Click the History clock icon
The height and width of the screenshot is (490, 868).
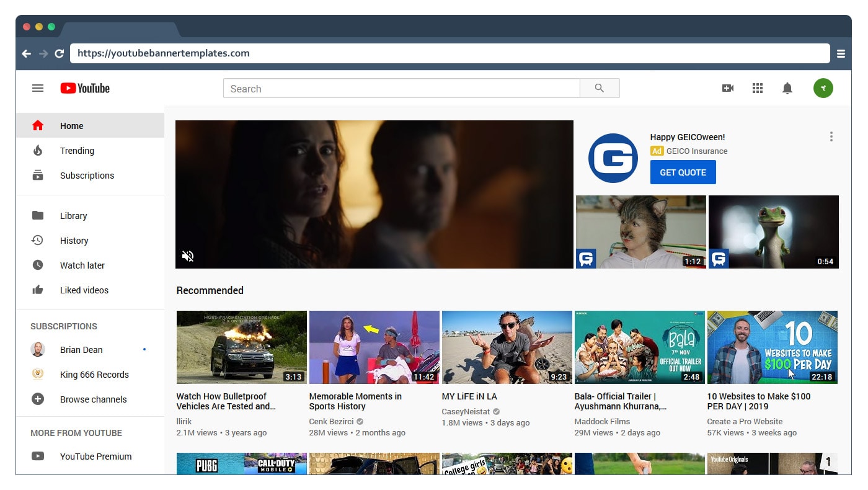(x=38, y=240)
